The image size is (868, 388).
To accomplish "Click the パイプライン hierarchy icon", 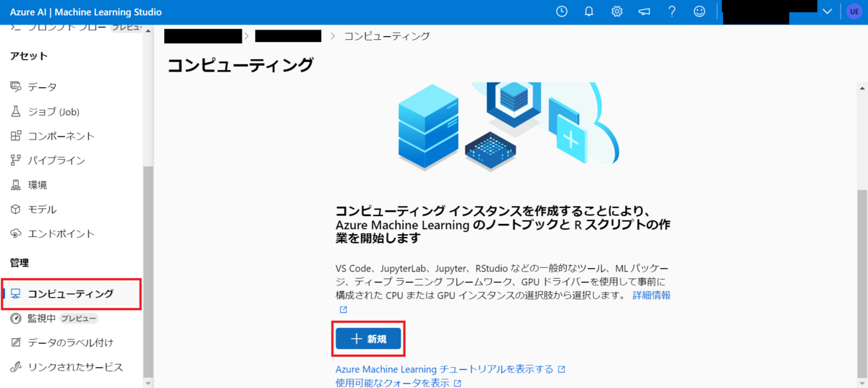I will click(16, 160).
